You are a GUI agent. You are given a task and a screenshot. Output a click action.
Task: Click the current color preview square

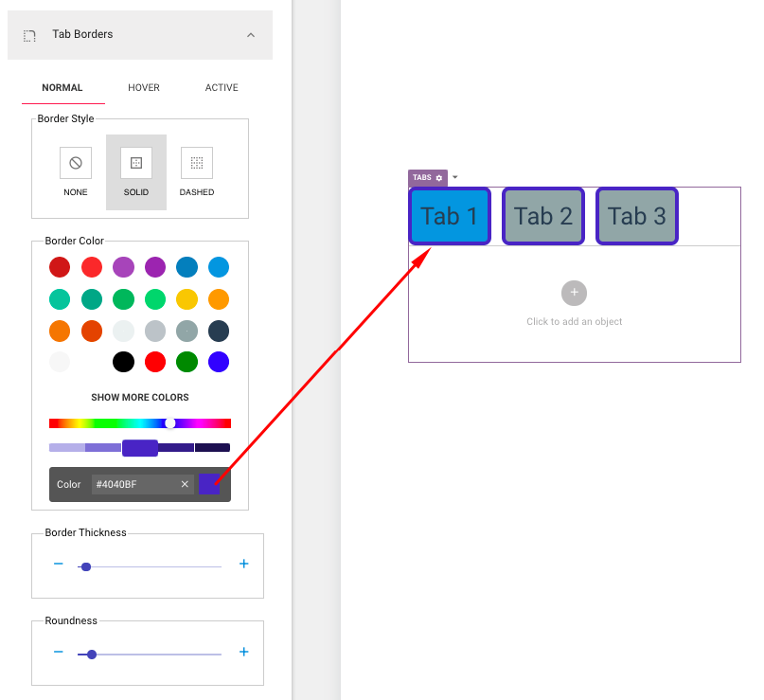209,485
